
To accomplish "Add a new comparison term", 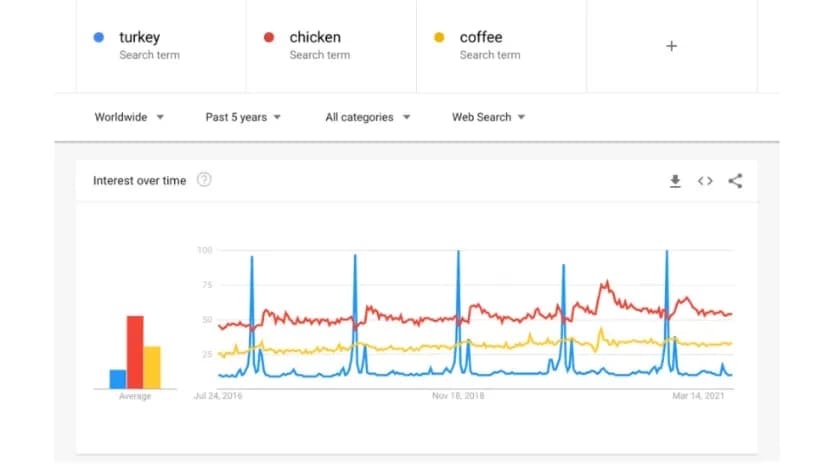I will (671, 46).
